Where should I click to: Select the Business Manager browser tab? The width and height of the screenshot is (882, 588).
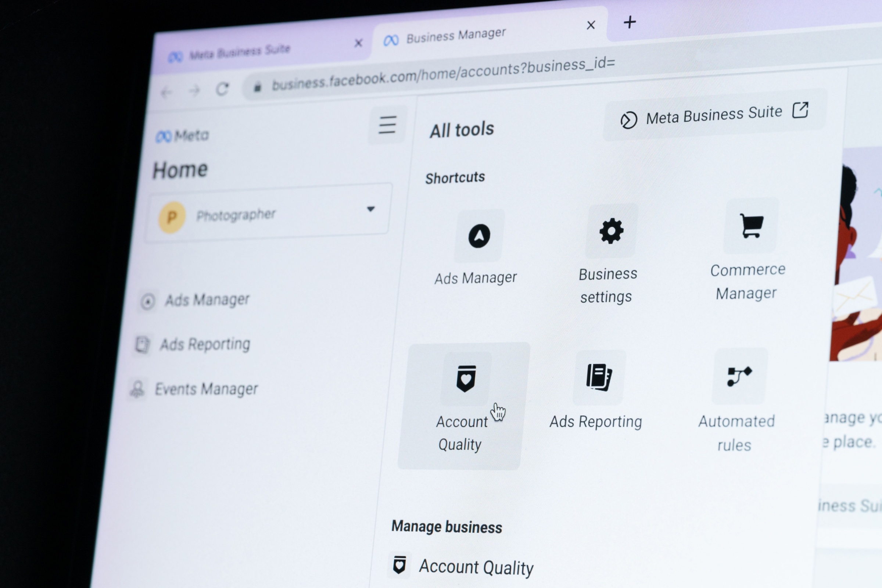click(x=456, y=36)
